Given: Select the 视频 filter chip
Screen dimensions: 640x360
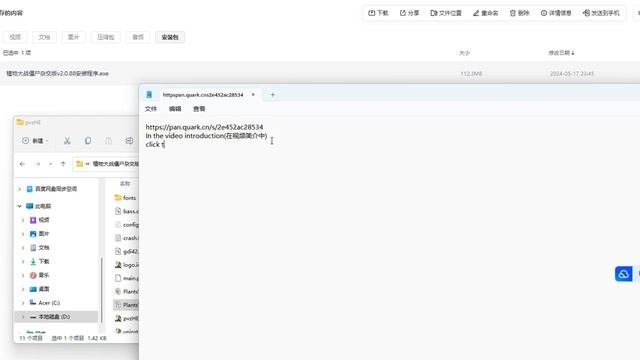Looking at the screenshot, I should (x=15, y=37).
